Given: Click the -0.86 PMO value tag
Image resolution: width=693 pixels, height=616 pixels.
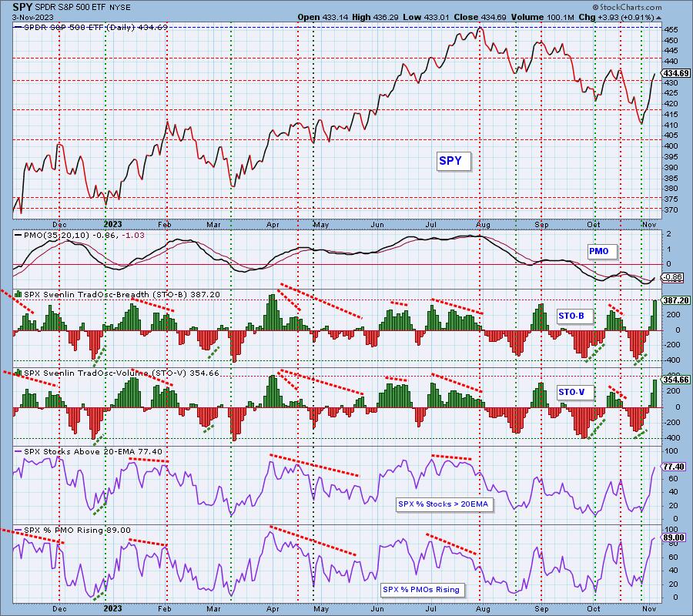Looking at the screenshot, I should click(672, 277).
